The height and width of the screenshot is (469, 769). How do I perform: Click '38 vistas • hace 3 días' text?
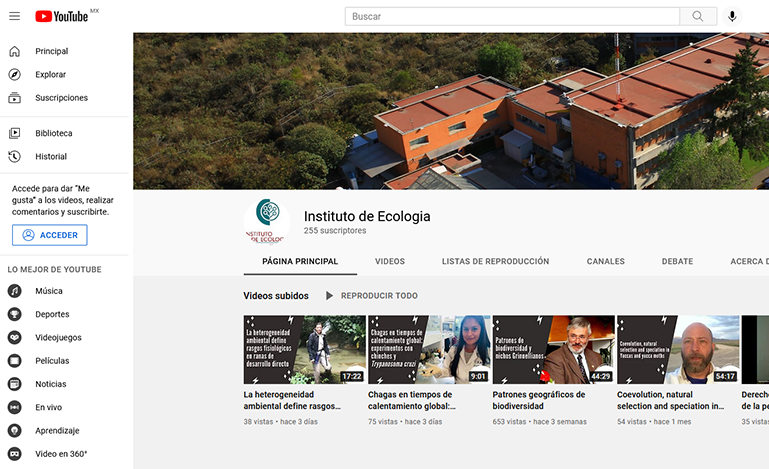(x=281, y=421)
